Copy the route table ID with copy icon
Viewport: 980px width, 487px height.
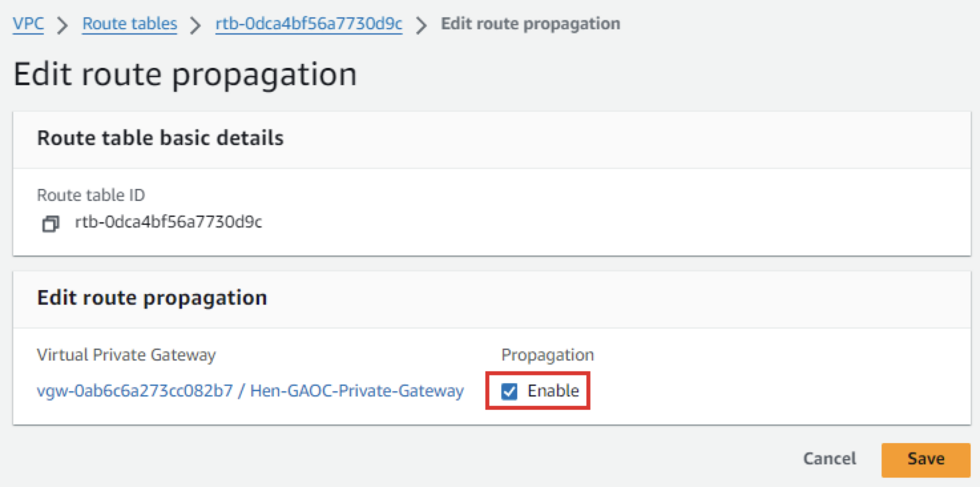tap(51, 224)
